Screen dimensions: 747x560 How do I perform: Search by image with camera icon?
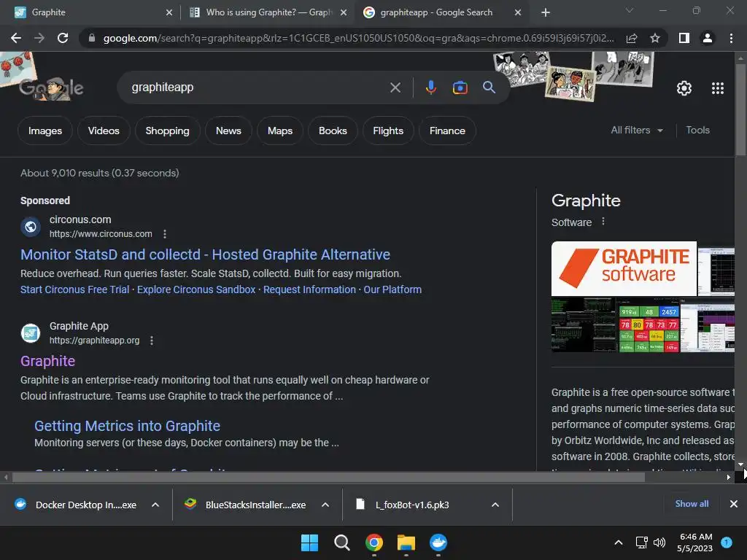tap(460, 87)
